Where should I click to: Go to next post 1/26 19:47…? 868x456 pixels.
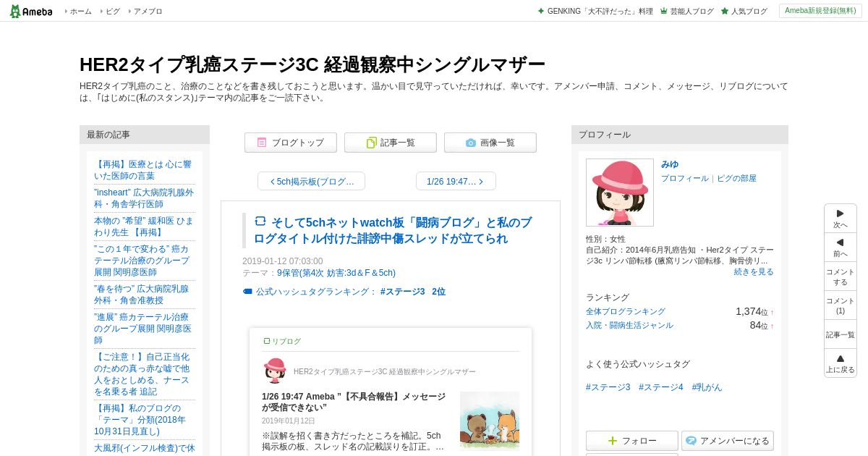tap(456, 181)
